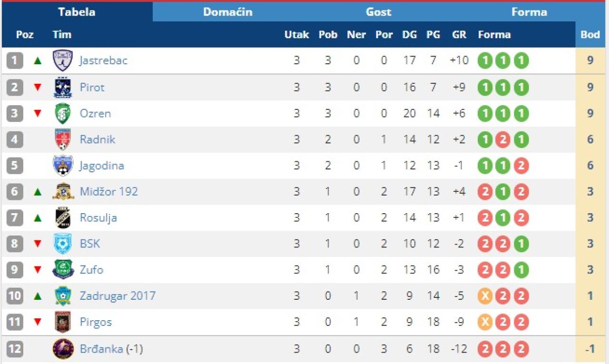Click the Brđanka purple team logo
The width and height of the screenshot is (609, 364).
62,349
